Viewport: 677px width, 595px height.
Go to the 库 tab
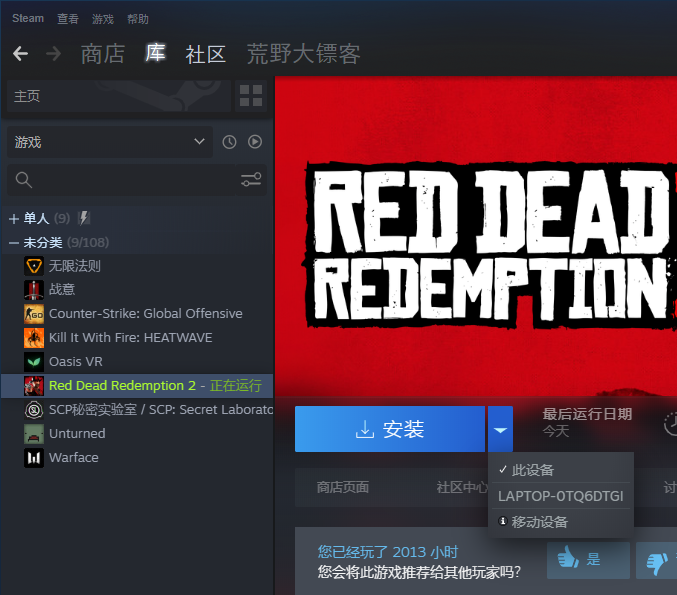click(155, 53)
